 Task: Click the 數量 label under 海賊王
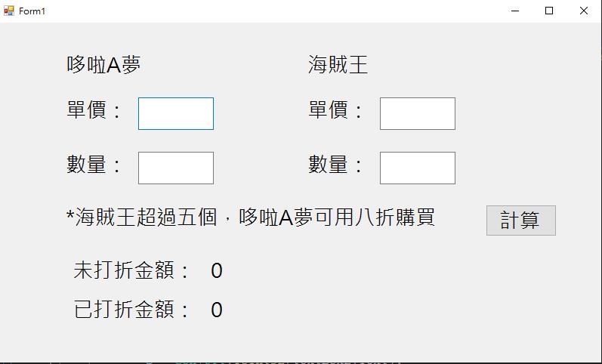[336, 165]
